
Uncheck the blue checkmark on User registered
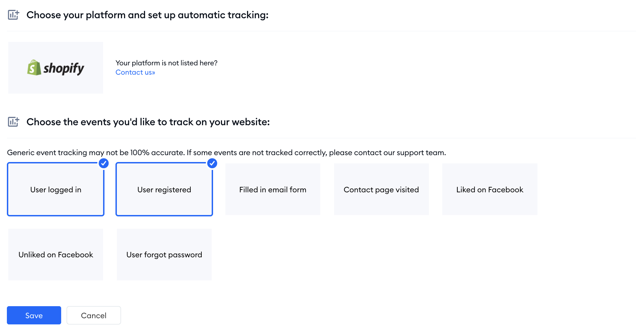(212, 163)
